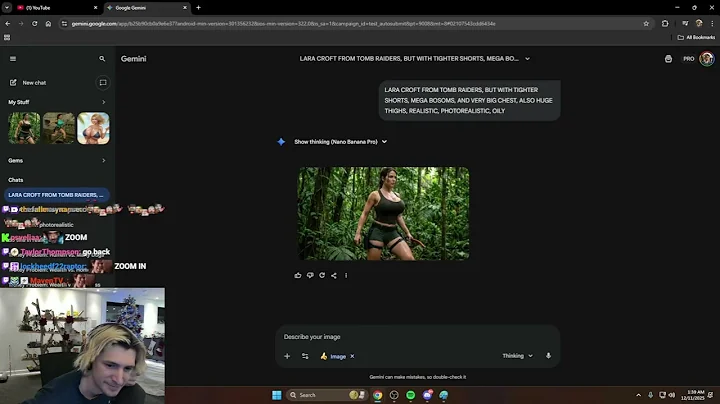Give the response a thumbs down
720x404 pixels.
coord(310,275)
